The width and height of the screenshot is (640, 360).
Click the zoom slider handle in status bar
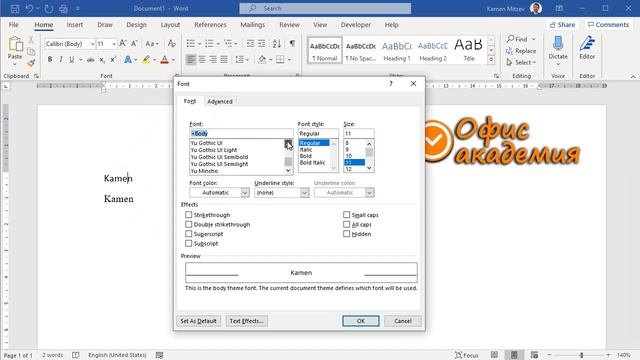tap(582, 355)
